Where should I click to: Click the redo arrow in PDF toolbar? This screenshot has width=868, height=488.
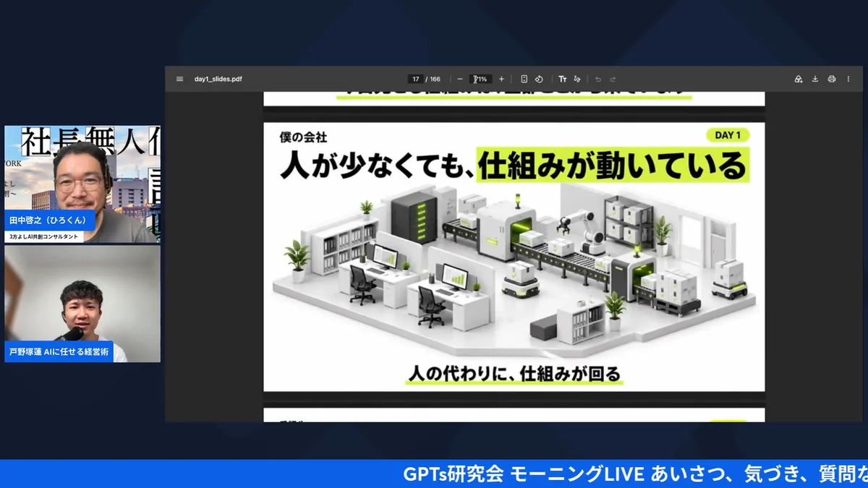613,79
